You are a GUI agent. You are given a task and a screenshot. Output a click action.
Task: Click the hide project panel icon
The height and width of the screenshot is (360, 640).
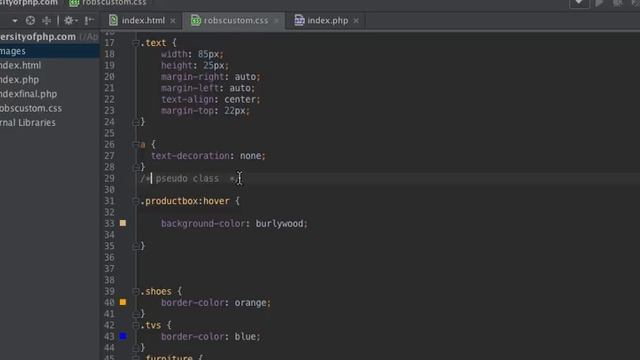[89, 20]
